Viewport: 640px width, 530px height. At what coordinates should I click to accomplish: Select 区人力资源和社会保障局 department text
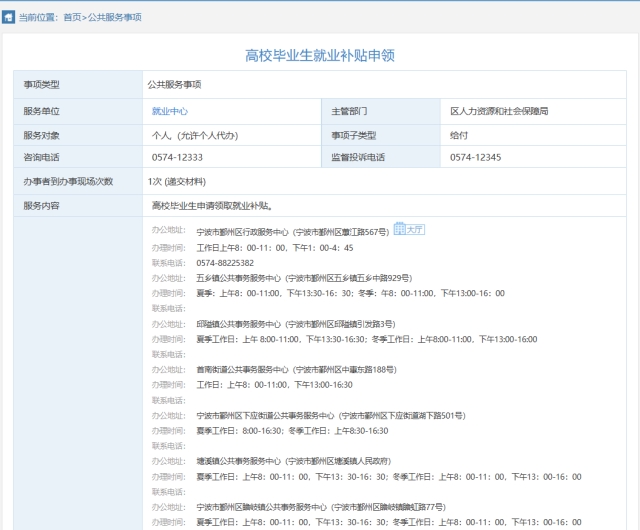tap(499, 111)
